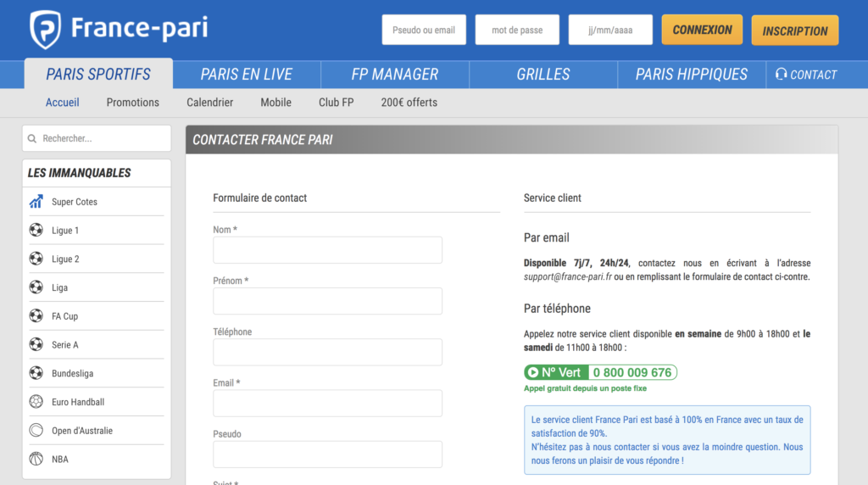Click the Par téléphone heading
Viewport: 868px width, 485px height.
pyautogui.click(x=557, y=309)
